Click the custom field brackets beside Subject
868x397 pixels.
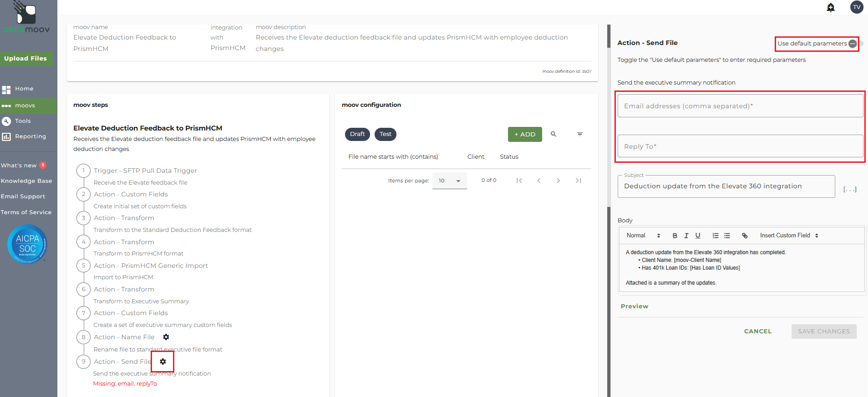pyautogui.click(x=850, y=189)
